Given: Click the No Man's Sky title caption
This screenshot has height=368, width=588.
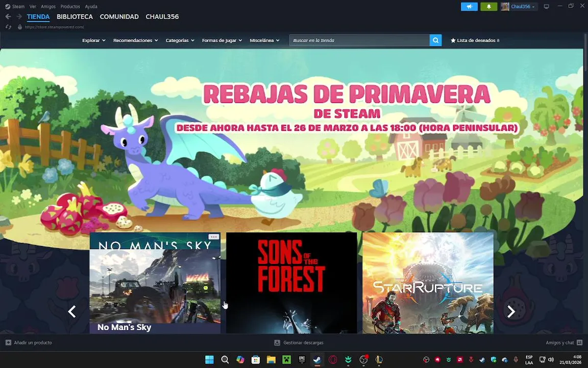Looking at the screenshot, I should pyautogui.click(x=124, y=327).
